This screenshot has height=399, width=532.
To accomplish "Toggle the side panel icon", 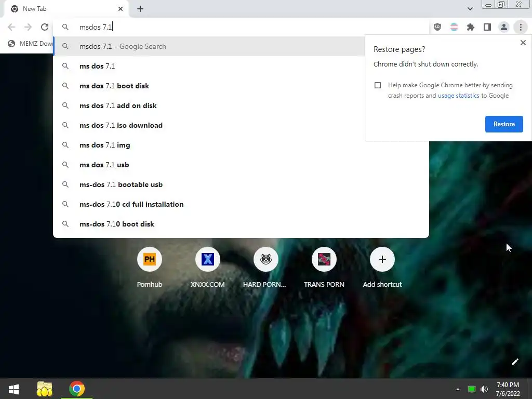I will [x=487, y=27].
